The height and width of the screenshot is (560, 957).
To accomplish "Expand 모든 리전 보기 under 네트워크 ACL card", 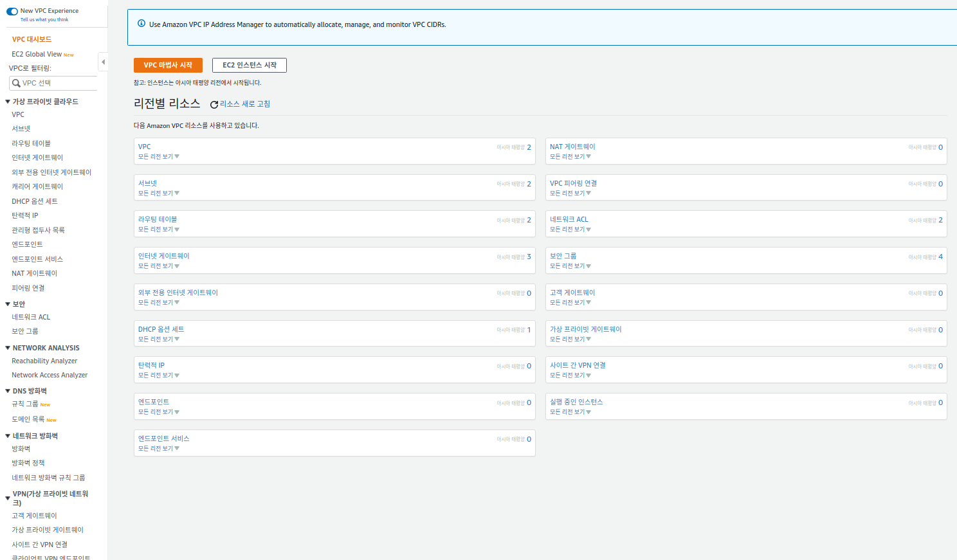I will pos(570,229).
